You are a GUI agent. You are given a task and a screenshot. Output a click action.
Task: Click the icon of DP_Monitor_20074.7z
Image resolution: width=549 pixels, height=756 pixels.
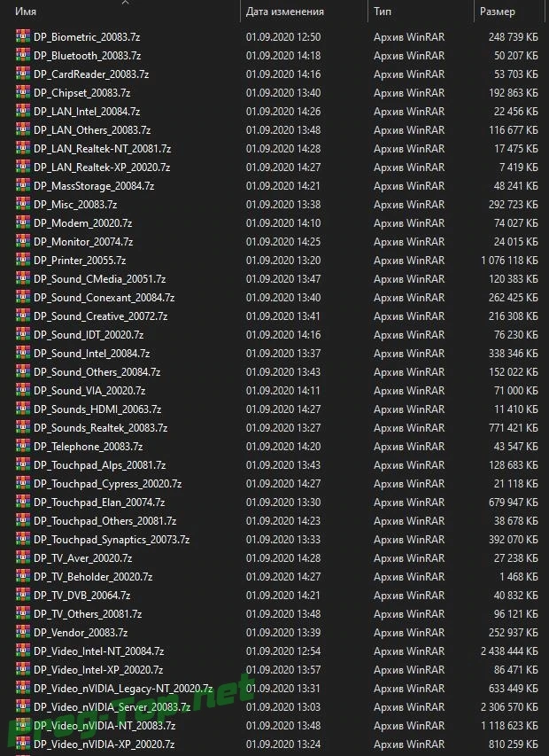[23, 242]
